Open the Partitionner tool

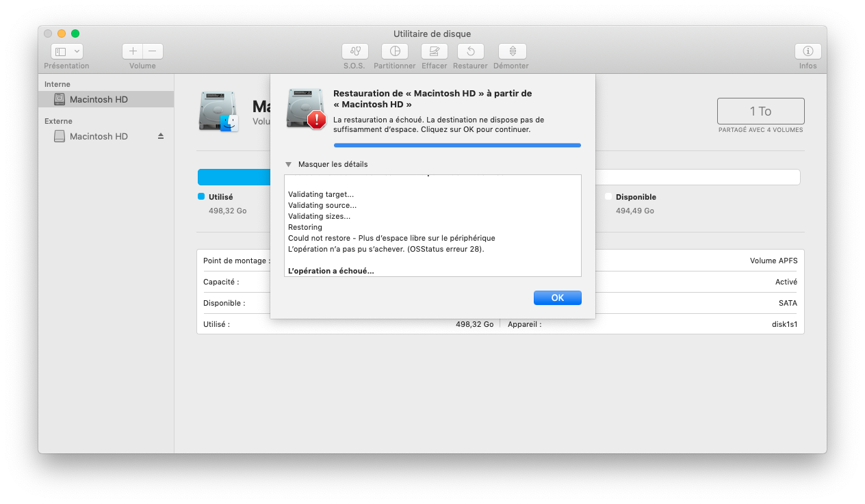tap(395, 51)
